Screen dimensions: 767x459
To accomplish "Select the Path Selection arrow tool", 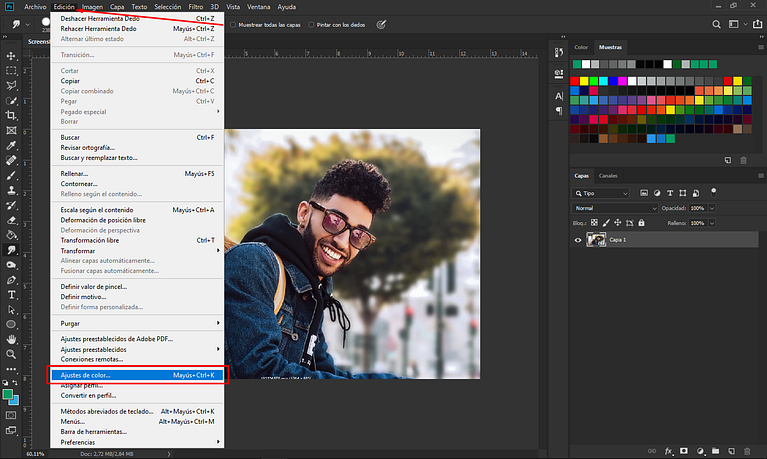I will pyautogui.click(x=11, y=310).
